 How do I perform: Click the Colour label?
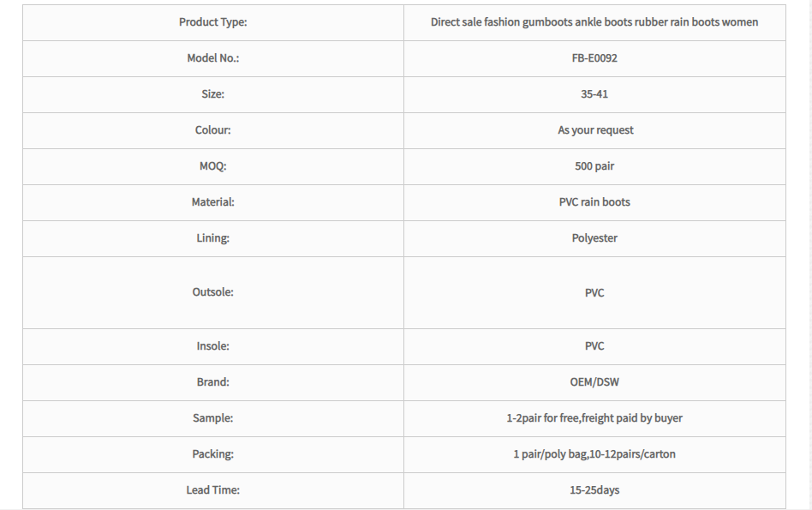[x=212, y=130]
